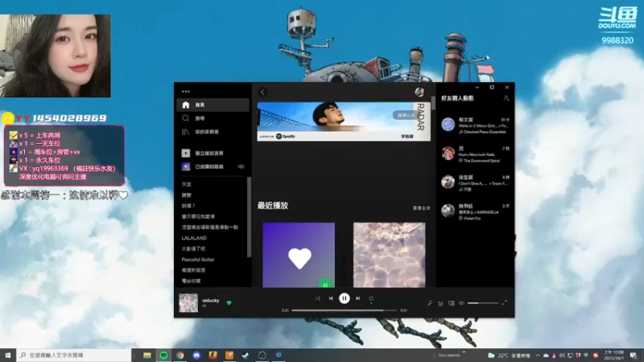Open File Explorer from the taskbar

[x=147, y=355]
